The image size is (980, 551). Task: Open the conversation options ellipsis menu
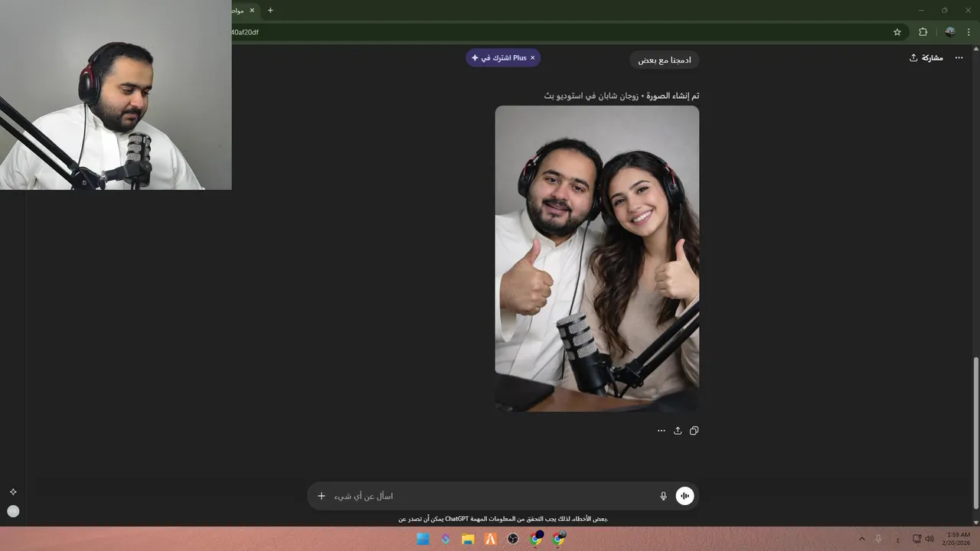959,58
